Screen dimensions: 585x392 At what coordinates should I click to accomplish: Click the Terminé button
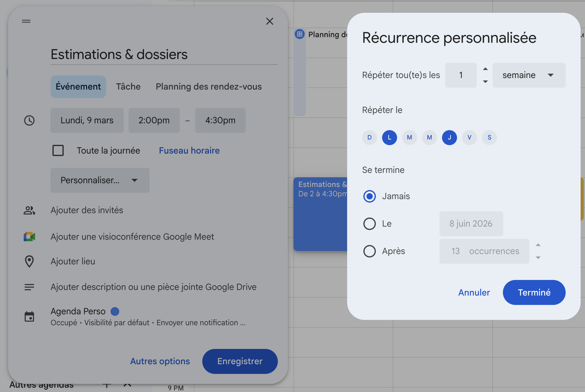[x=534, y=292]
